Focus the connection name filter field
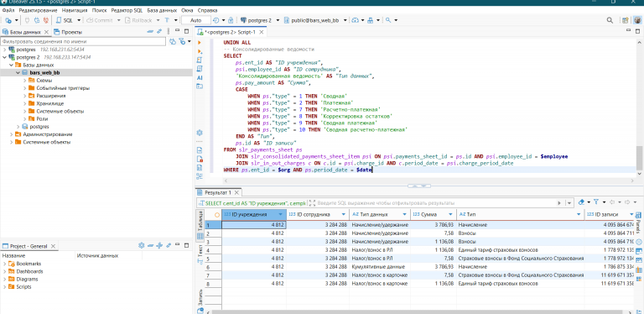 click(x=83, y=41)
